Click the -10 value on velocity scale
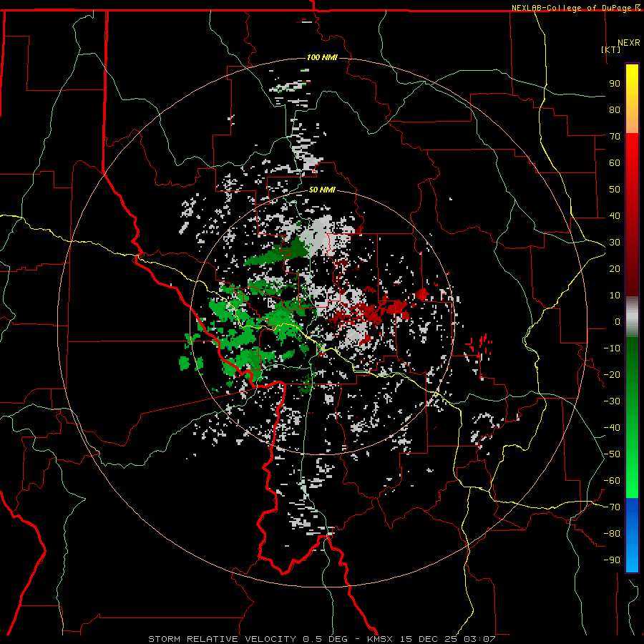Viewport: 644px width, 644px height. pos(612,348)
